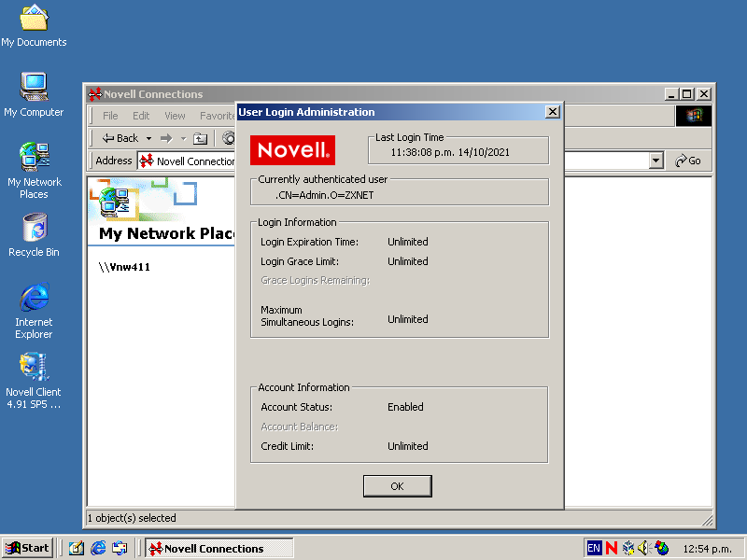Open Edit menu in Novell Connections

(141, 116)
